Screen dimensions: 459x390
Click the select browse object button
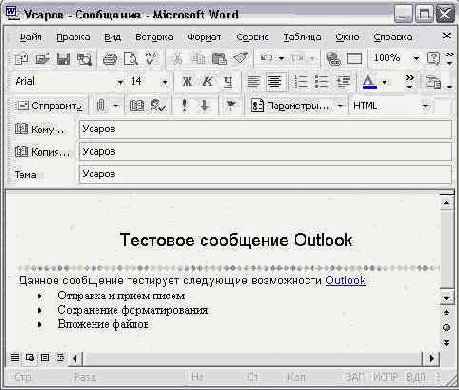click(x=447, y=327)
